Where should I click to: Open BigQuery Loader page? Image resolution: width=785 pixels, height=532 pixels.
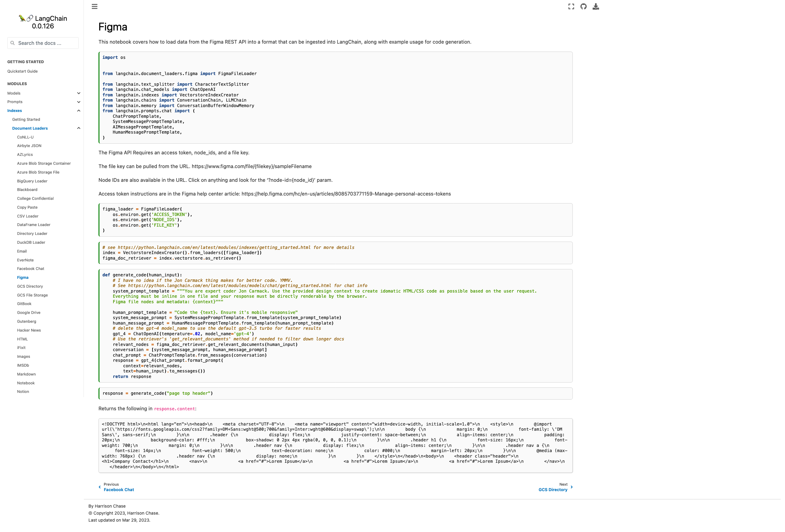32,181
